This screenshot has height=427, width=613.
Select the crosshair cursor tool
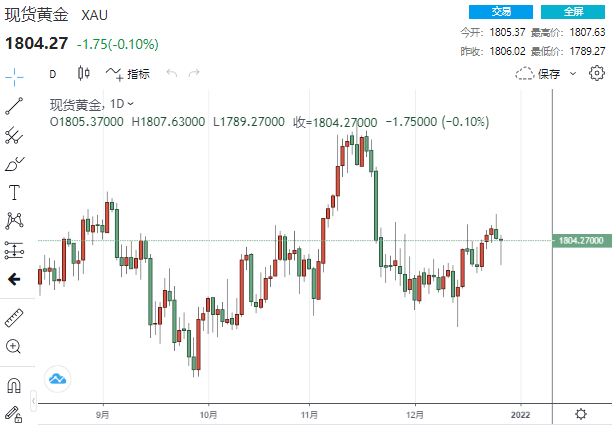14,74
